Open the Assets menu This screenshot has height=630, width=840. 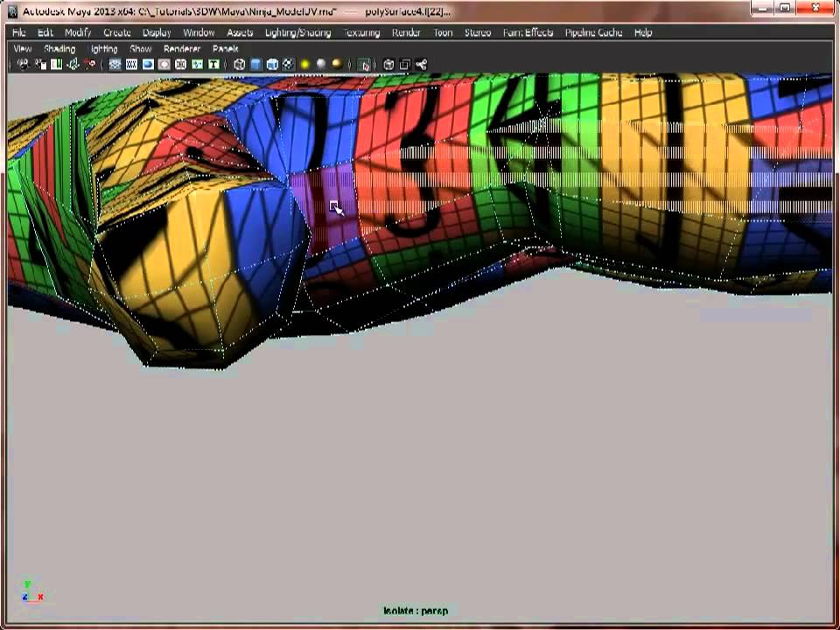point(240,32)
